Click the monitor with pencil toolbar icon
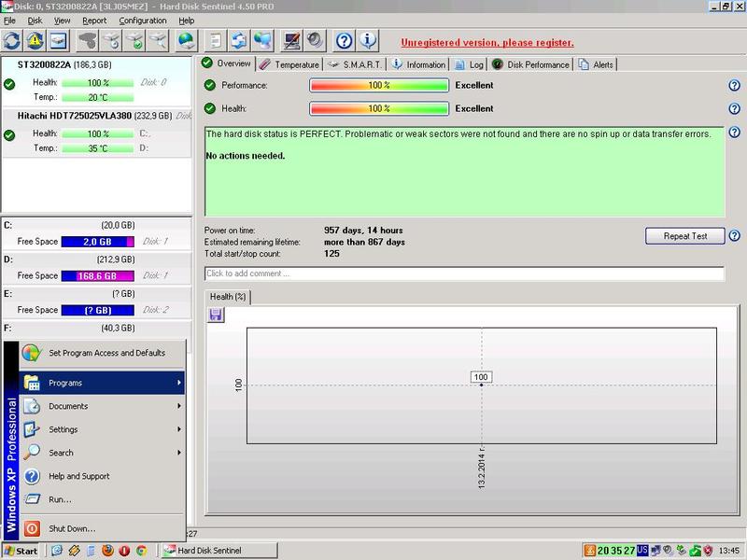This screenshot has width=747, height=560. click(291, 41)
